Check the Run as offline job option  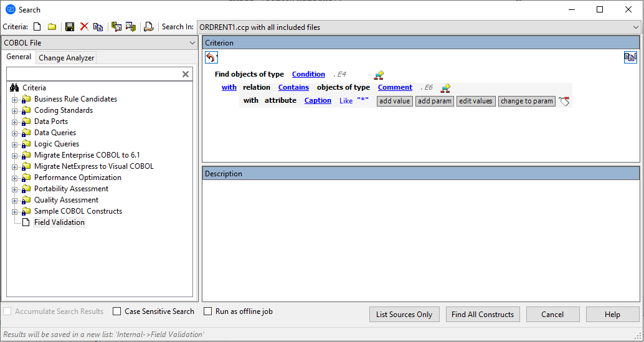click(x=208, y=311)
